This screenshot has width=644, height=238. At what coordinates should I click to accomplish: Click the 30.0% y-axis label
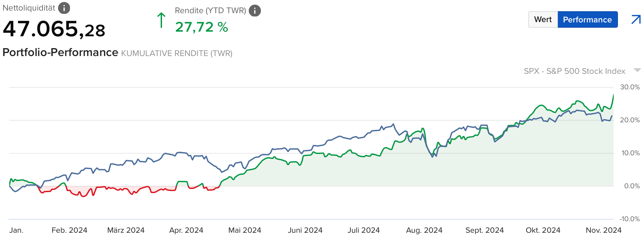point(630,87)
